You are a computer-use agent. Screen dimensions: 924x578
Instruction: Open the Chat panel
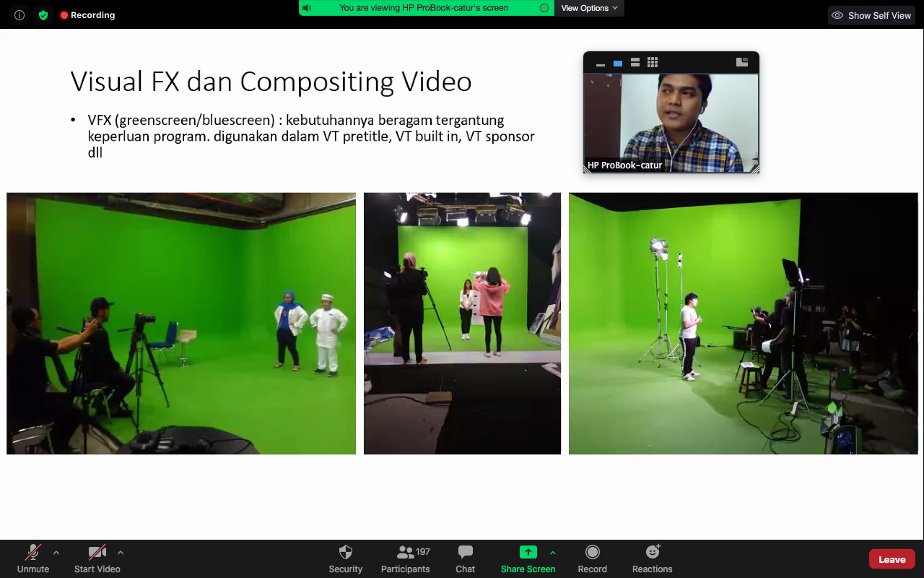(x=466, y=559)
